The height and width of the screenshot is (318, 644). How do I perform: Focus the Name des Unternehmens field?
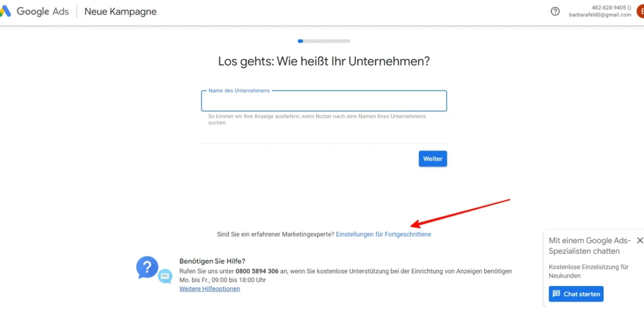pos(324,101)
